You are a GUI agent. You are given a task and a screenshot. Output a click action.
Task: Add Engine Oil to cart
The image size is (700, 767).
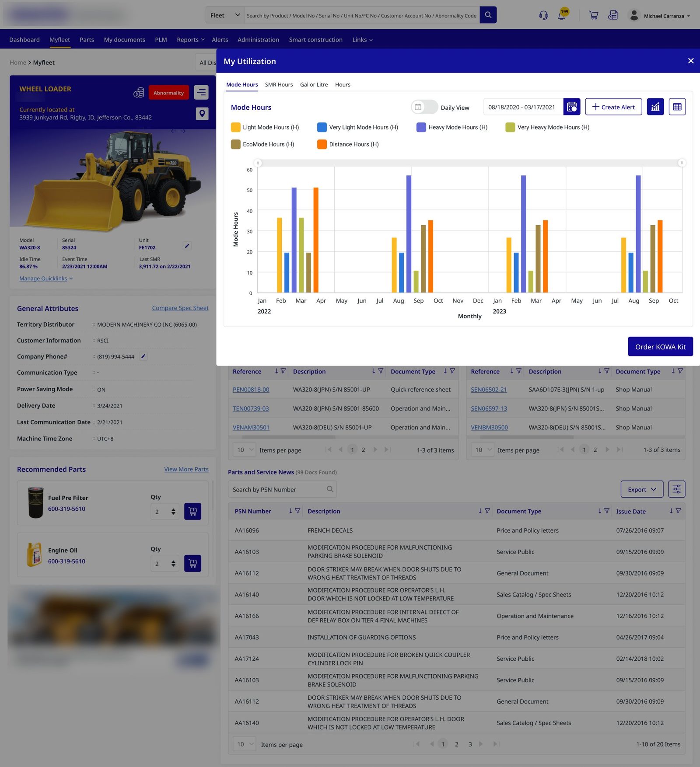point(192,563)
